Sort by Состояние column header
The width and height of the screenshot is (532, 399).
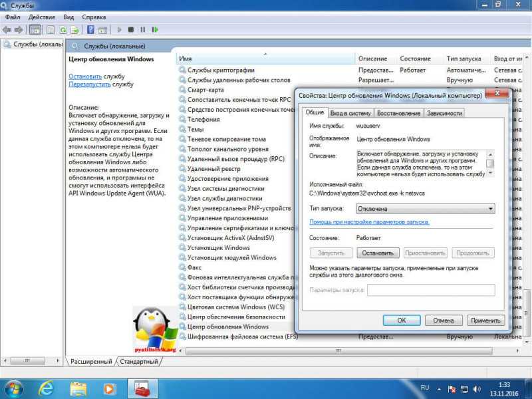420,59
